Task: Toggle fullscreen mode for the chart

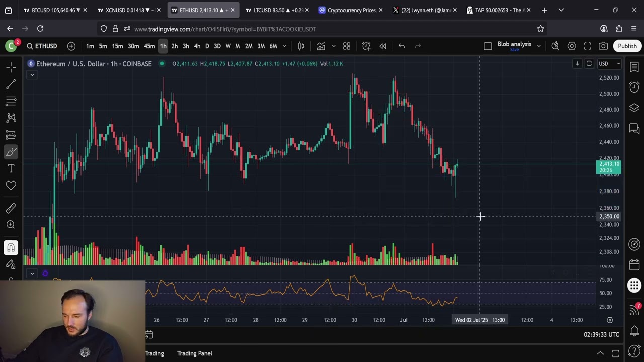Action: click(587, 46)
